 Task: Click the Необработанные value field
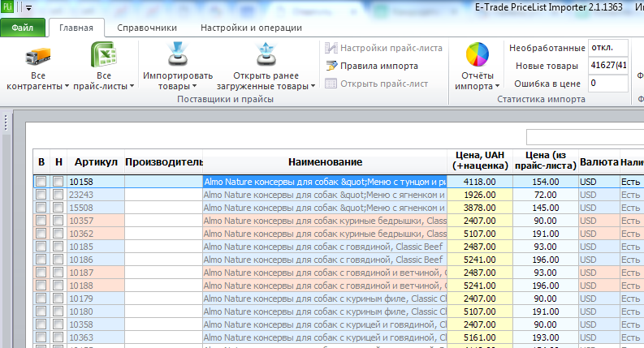tap(608, 48)
